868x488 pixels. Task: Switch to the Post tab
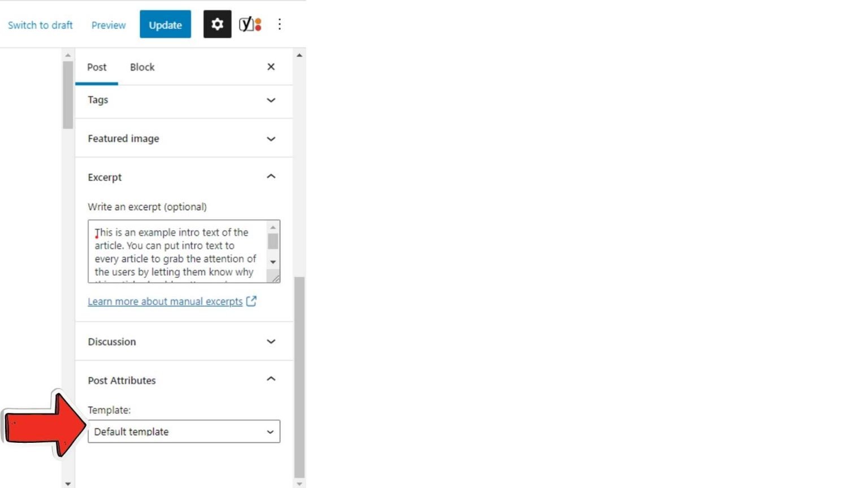point(97,67)
